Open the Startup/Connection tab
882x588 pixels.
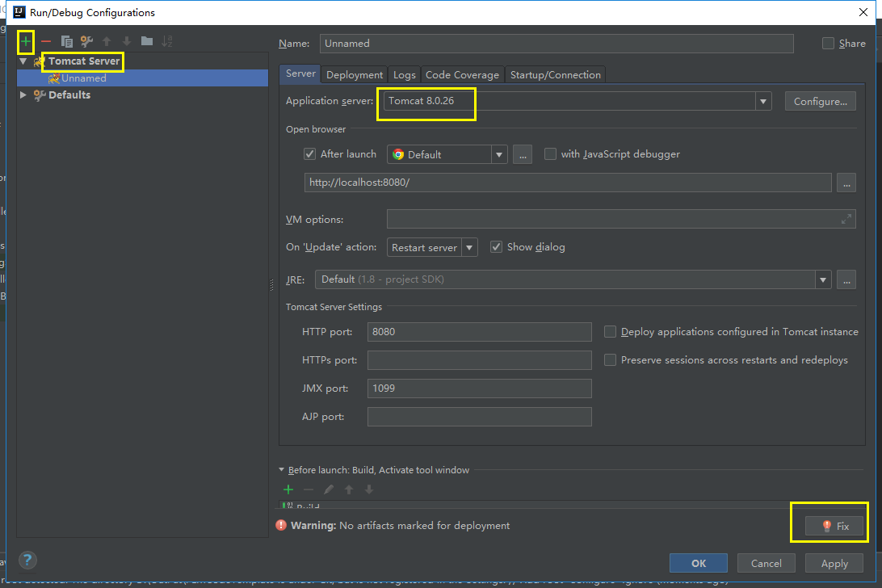(555, 75)
